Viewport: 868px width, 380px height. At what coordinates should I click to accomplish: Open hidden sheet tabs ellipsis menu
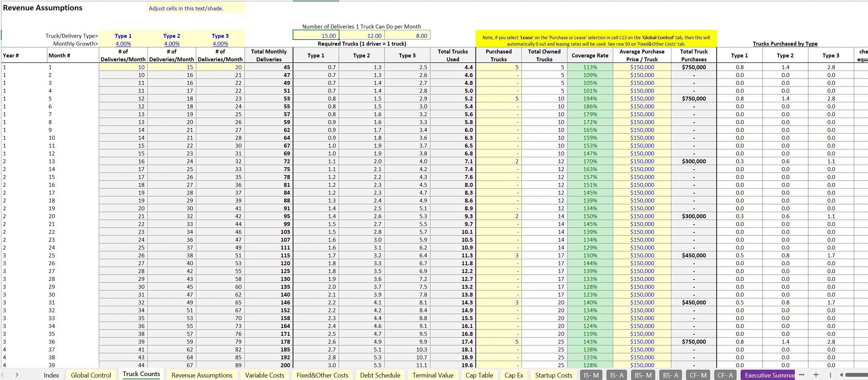(802, 375)
